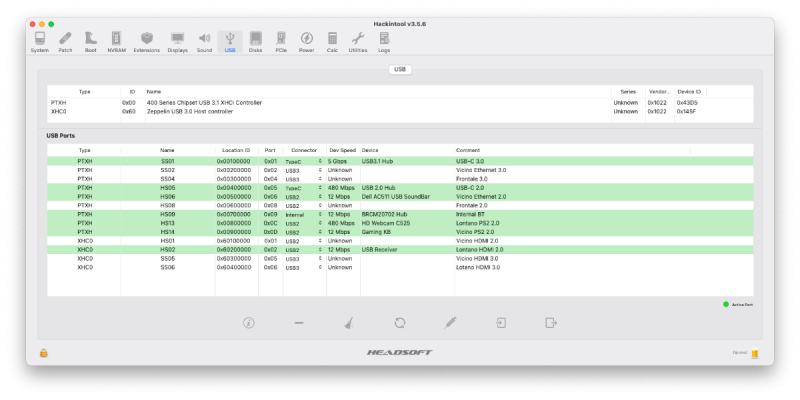Edit the Frontale 2.0 comment cell
Screen dimensions: 800x400
click(x=472, y=205)
